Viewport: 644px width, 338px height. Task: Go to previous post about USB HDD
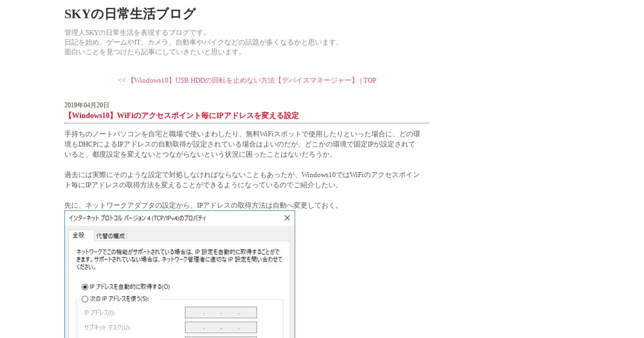tap(238, 80)
